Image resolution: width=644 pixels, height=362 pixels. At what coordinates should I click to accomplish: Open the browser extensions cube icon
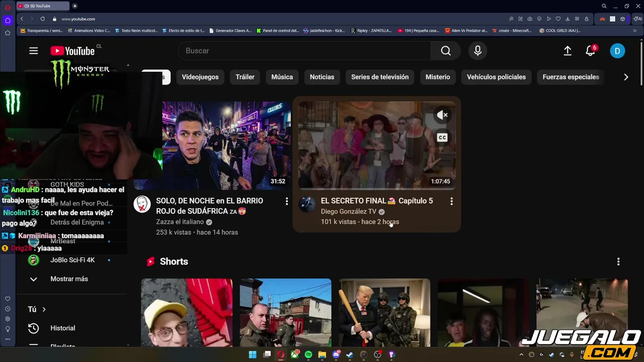pyautogui.click(x=622, y=19)
